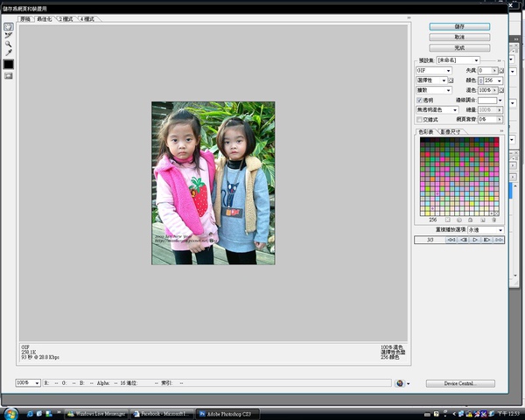The image size is (525, 420).
Task: Switch to Facebook browser window in taskbar
Action: click(x=163, y=414)
